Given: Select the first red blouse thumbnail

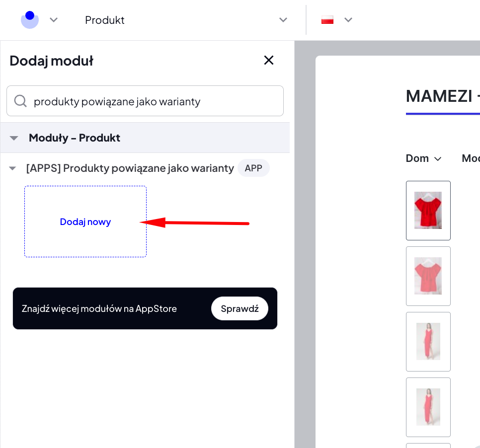Looking at the screenshot, I should coord(428,211).
